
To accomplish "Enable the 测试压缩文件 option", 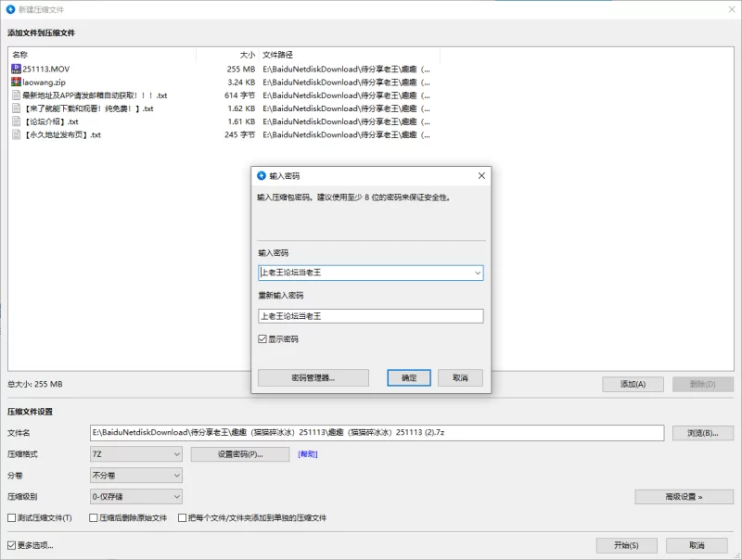I will 10,518.
